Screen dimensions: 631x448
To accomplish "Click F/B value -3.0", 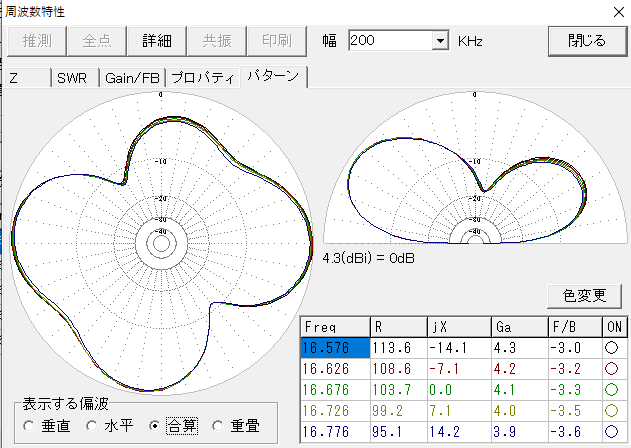I will click(575, 348).
